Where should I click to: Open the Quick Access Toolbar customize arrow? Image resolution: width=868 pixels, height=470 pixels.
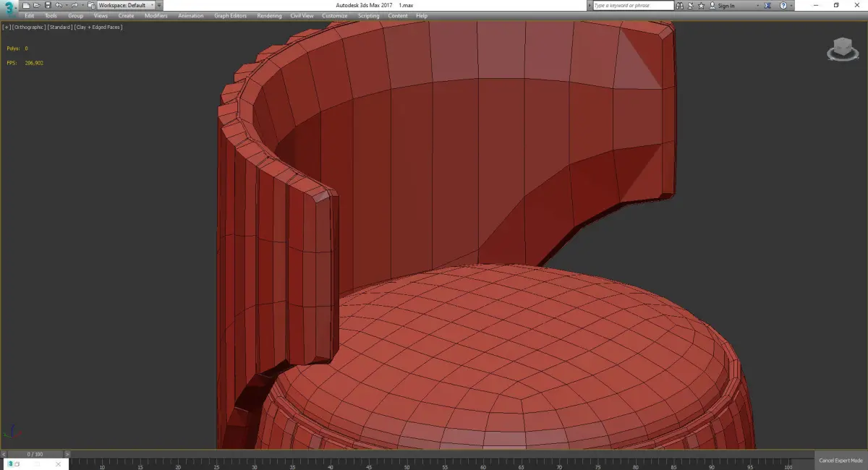159,5
